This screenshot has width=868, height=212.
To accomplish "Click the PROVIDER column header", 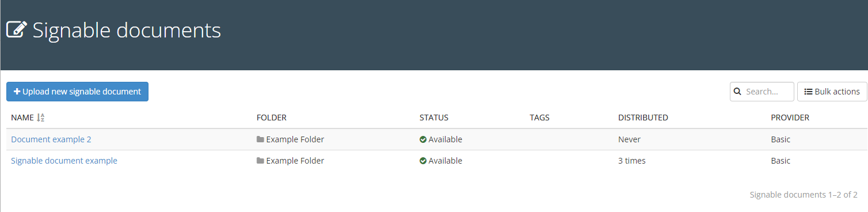I will tap(790, 118).
